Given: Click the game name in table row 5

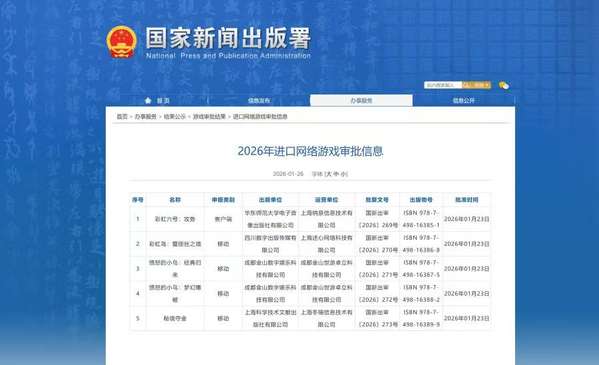Looking at the screenshot, I should (175, 318).
